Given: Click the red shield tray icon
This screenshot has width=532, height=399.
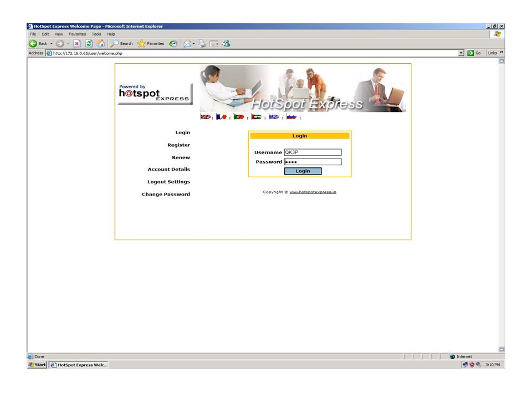Looking at the screenshot, I should (472, 365).
